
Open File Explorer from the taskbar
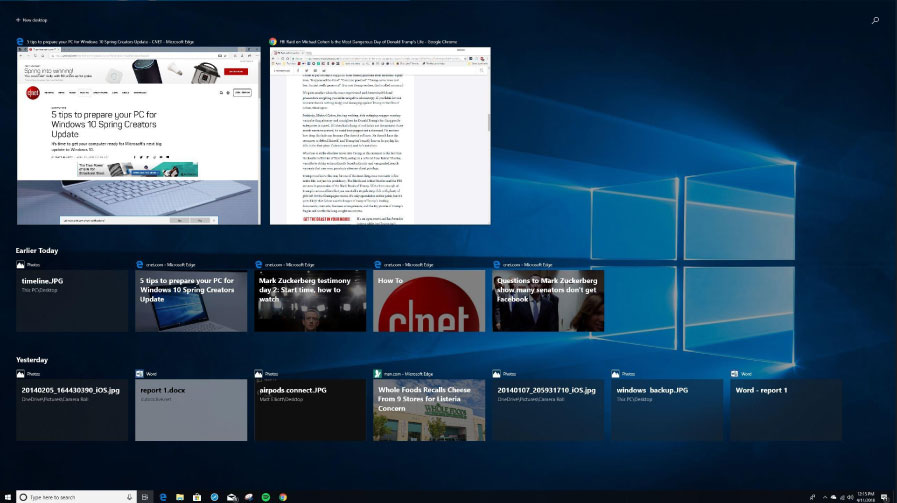point(179,496)
